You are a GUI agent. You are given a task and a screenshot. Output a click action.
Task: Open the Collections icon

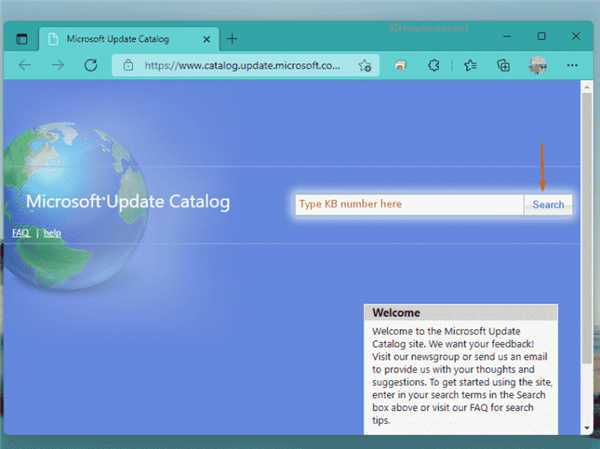[503, 65]
